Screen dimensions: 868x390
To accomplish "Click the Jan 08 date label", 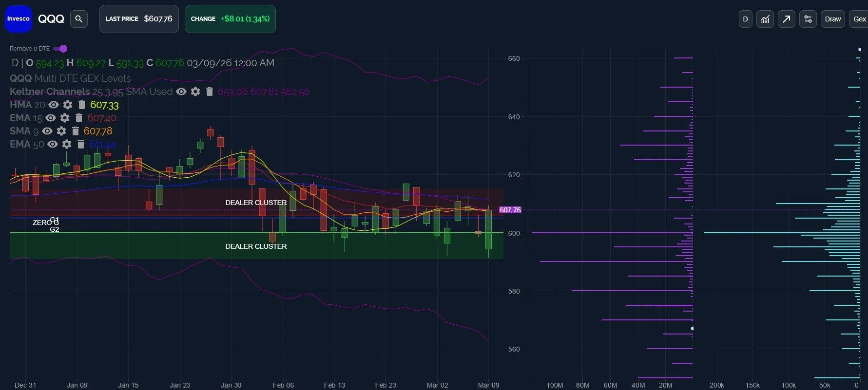I will tap(77, 385).
